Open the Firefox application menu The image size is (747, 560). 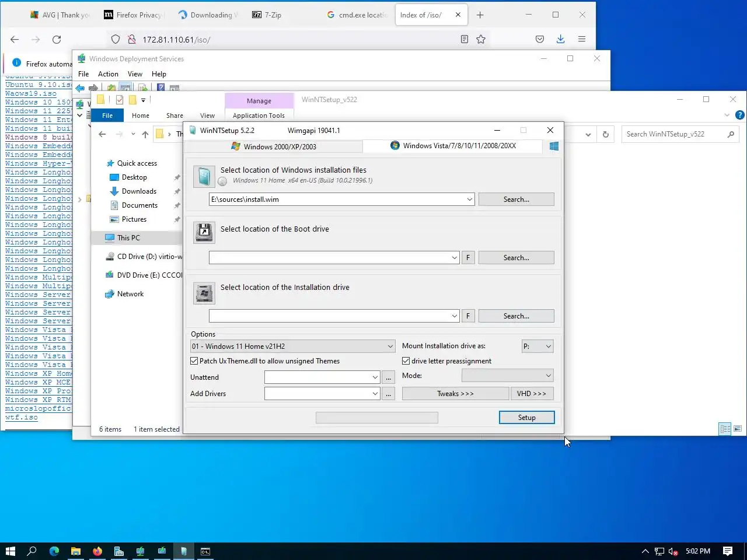pyautogui.click(x=582, y=39)
